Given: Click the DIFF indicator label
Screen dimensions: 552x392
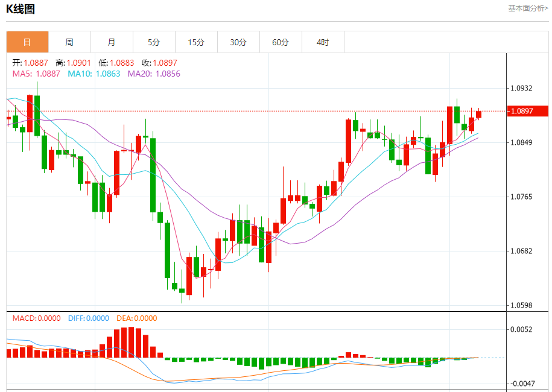Looking at the screenshot, I should [x=88, y=318].
